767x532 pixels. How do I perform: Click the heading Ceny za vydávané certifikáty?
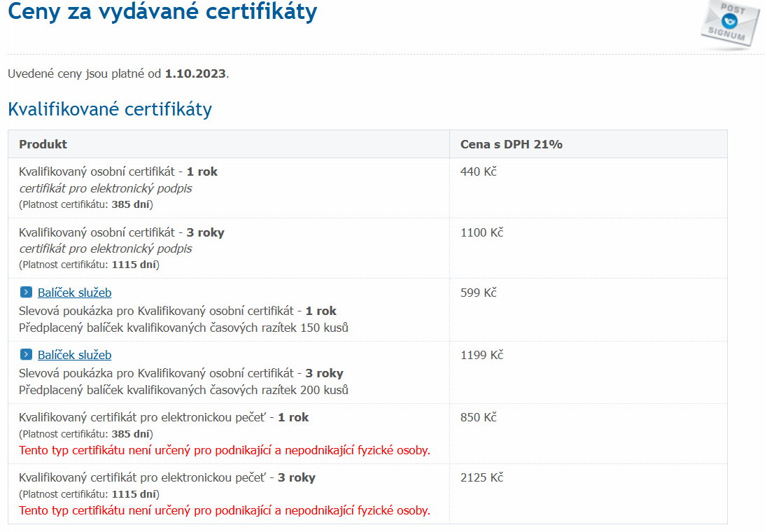tap(162, 13)
